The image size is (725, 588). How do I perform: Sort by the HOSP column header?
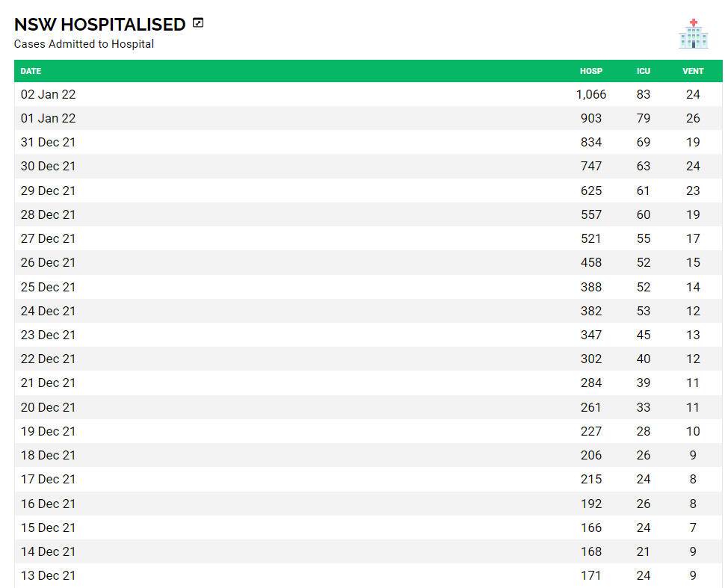(x=590, y=71)
